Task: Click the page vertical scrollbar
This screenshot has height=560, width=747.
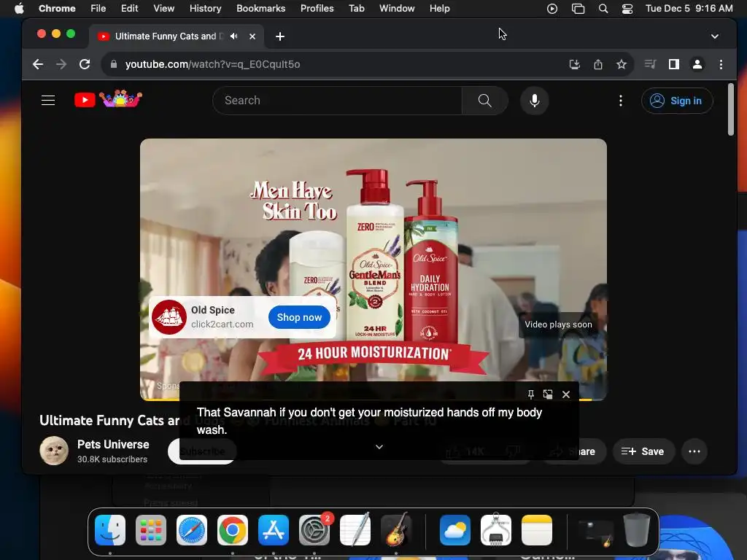Action: click(731, 109)
